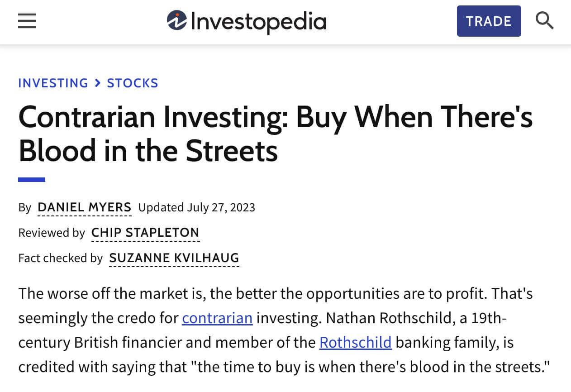Click the Investopedia circular logo symbol
This screenshot has height=392, width=571.
(176, 21)
